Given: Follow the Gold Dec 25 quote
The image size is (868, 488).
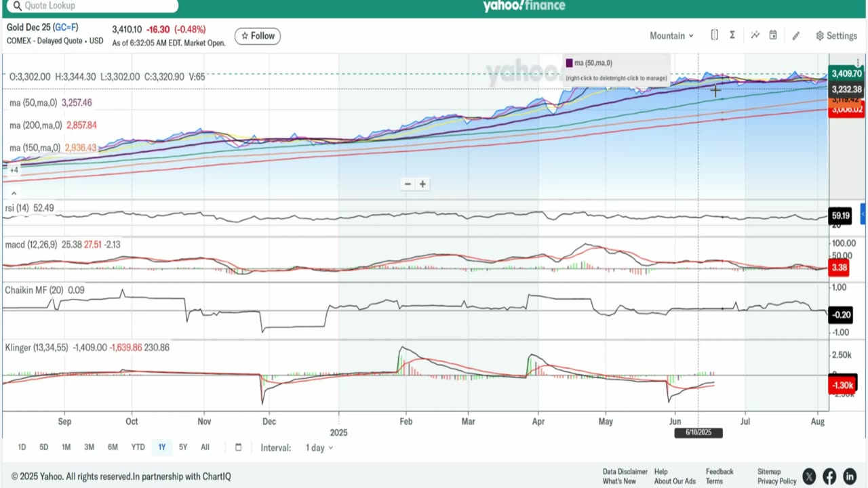Looking at the screenshot, I should coord(258,36).
